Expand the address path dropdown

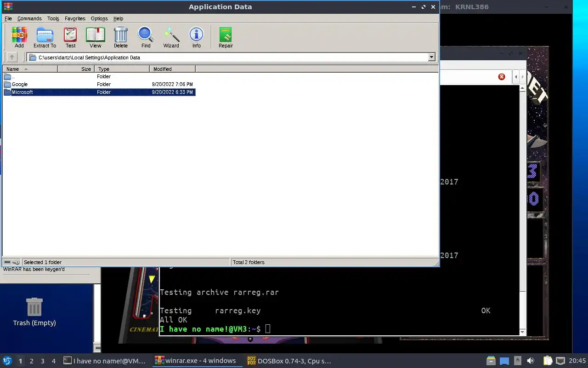click(x=431, y=57)
